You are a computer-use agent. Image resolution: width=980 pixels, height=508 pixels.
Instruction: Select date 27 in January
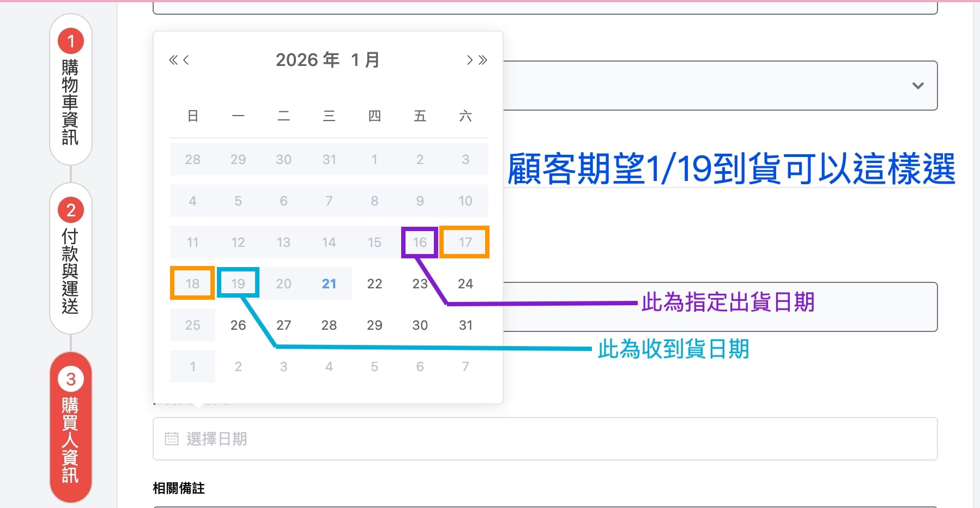click(283, 325)
